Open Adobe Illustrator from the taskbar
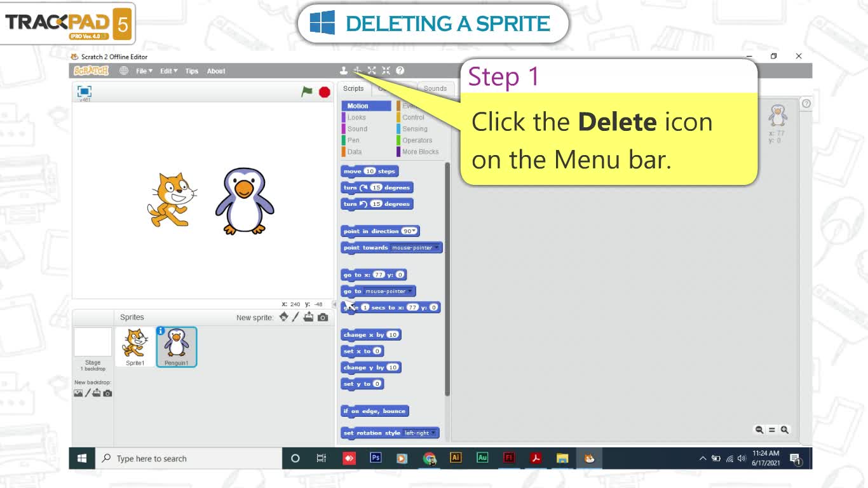The image size is (868, 488). pyautogui.click(x=456, y=457)
